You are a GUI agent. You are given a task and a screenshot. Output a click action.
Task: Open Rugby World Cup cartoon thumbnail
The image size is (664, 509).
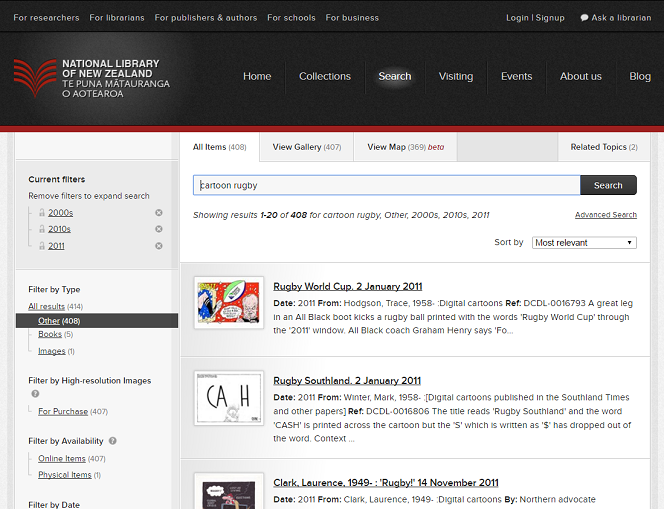(x=229, y=302)
